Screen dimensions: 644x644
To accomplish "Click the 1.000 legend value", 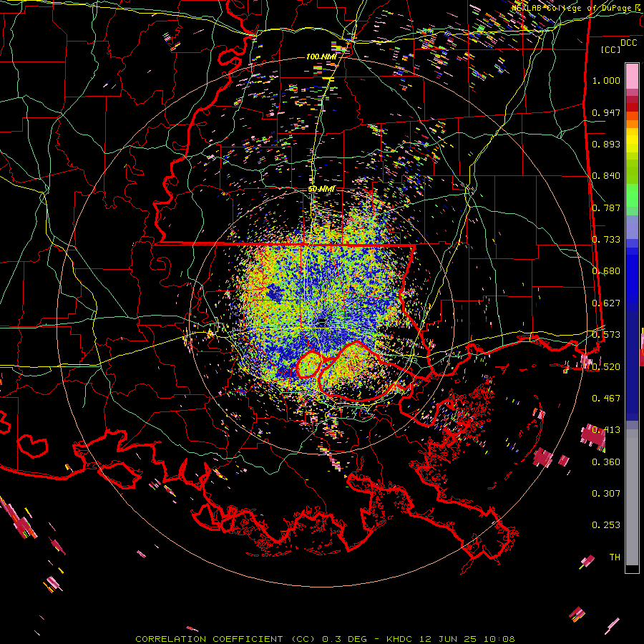I will [x=606, y=80].
